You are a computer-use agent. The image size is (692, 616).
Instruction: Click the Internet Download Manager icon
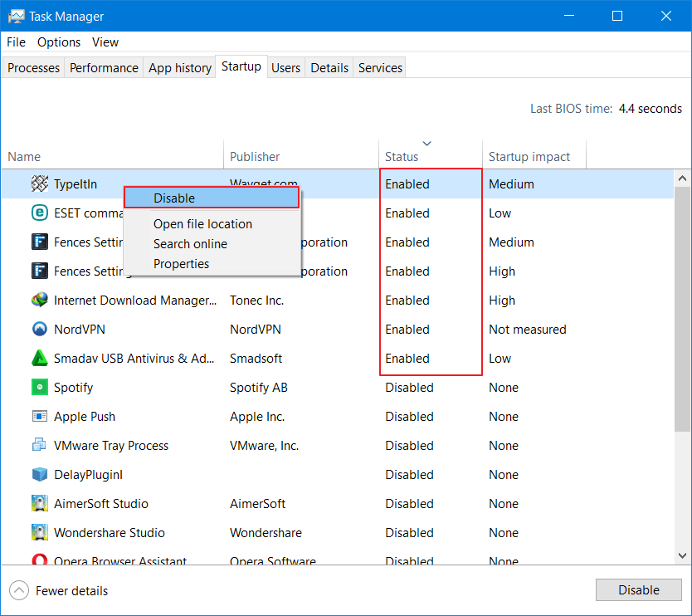40,301
